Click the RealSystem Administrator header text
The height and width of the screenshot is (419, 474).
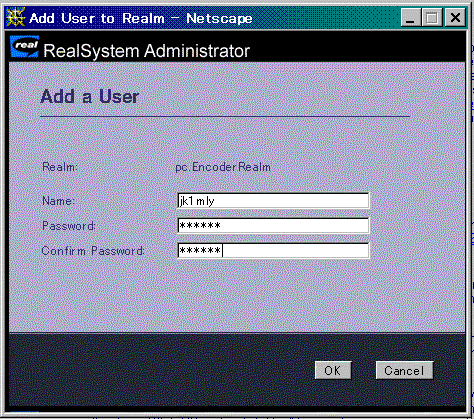(x=147, y=51)
